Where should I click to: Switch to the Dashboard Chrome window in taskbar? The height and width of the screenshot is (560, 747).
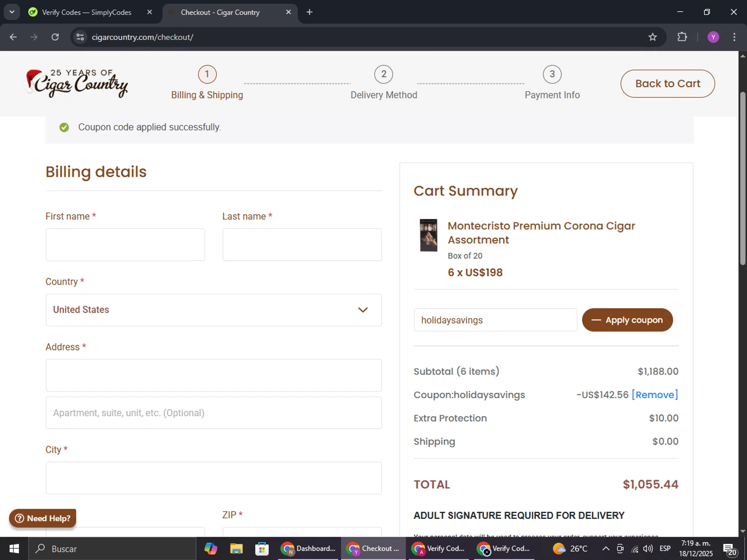tap(308, 549)
